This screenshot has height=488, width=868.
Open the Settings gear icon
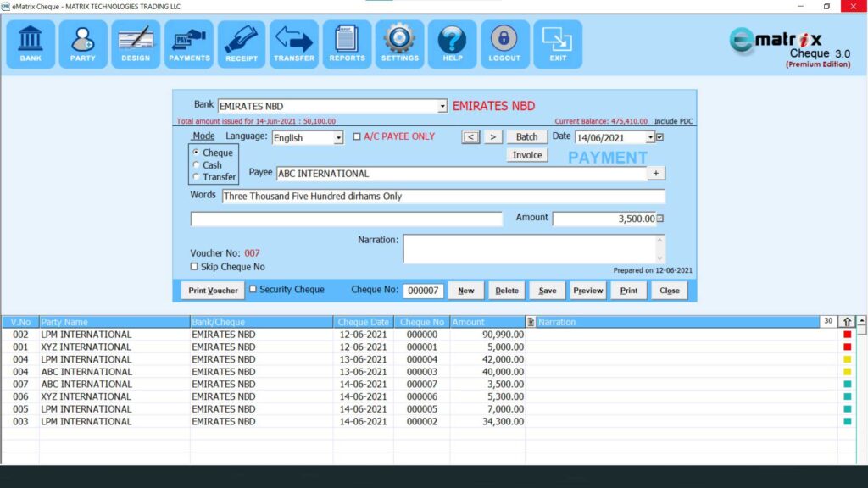(399, 42)
